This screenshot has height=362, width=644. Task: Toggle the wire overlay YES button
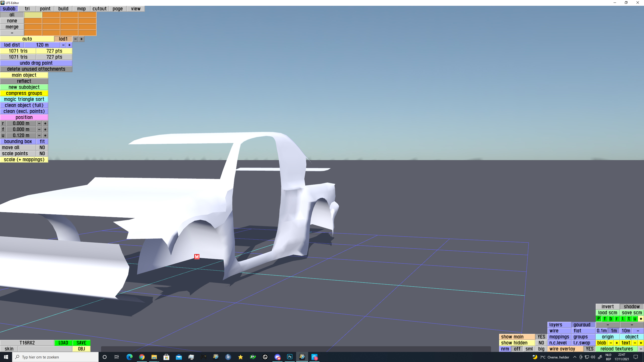[x=589, y=349]
